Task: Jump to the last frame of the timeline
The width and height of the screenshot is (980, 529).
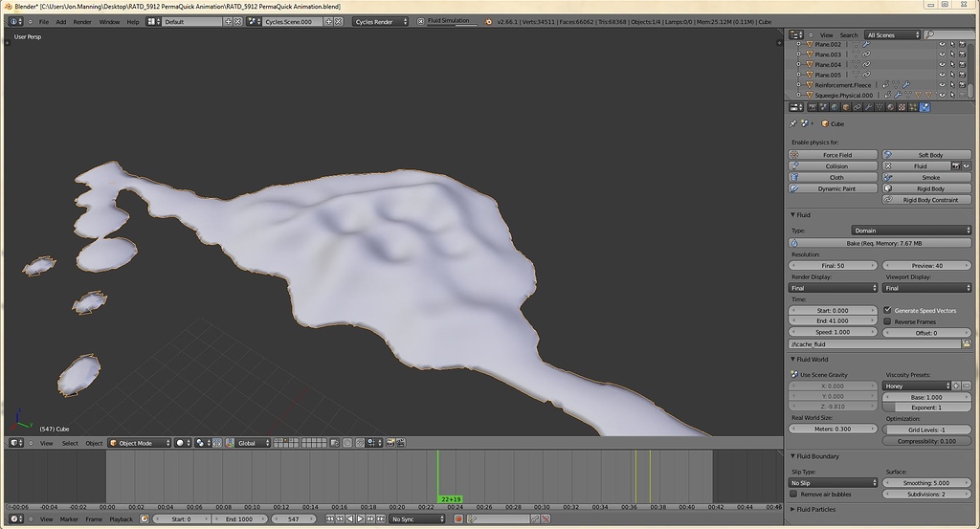Action: pyautogui.click(x=381, y=519)
